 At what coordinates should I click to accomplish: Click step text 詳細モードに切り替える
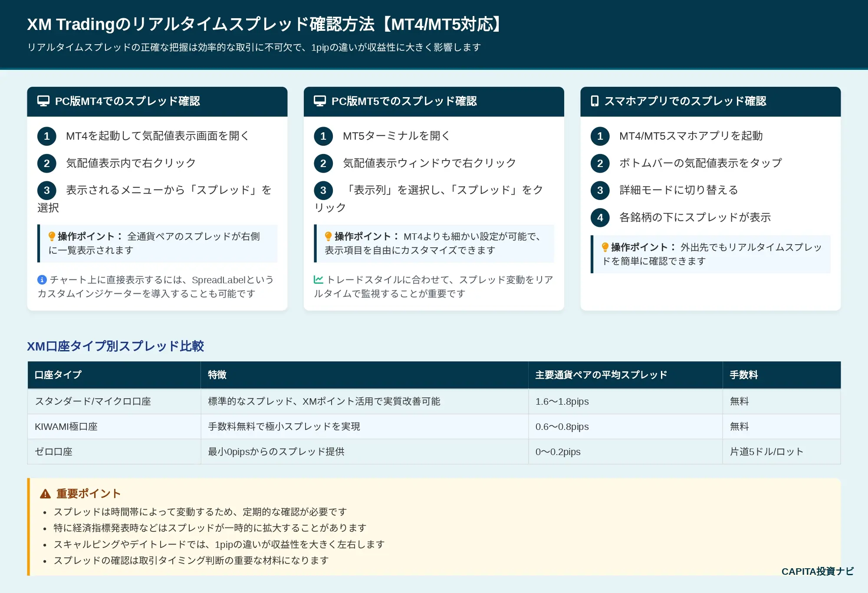coord(679,190)
